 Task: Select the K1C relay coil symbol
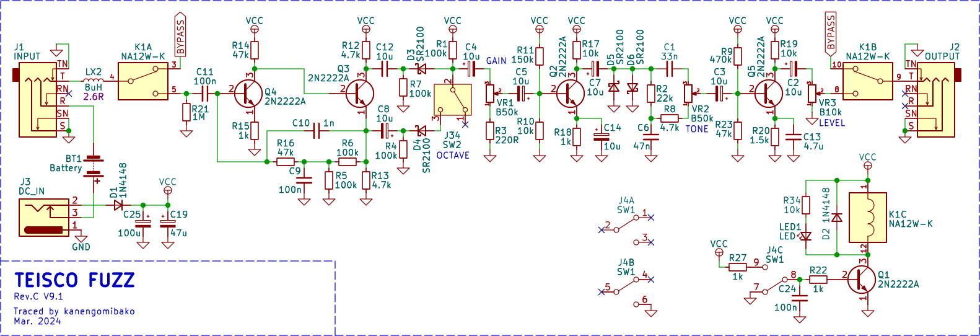point(868,217)
